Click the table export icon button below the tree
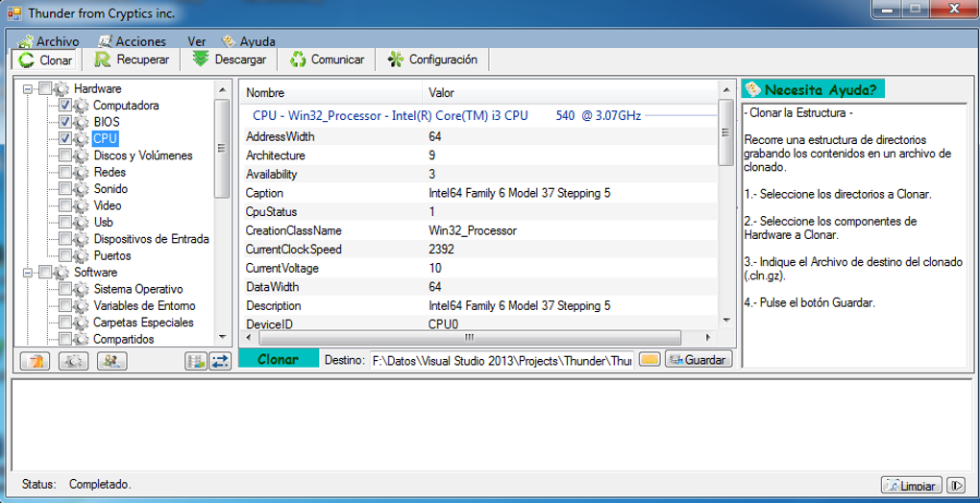This screenshot has width=980, height=503. pyautogui.click(x=196, y=361)
